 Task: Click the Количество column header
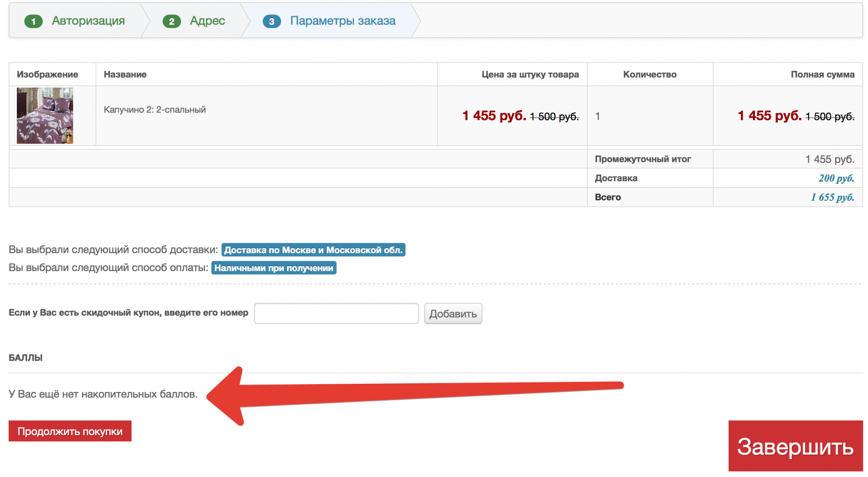coord(649,74)
